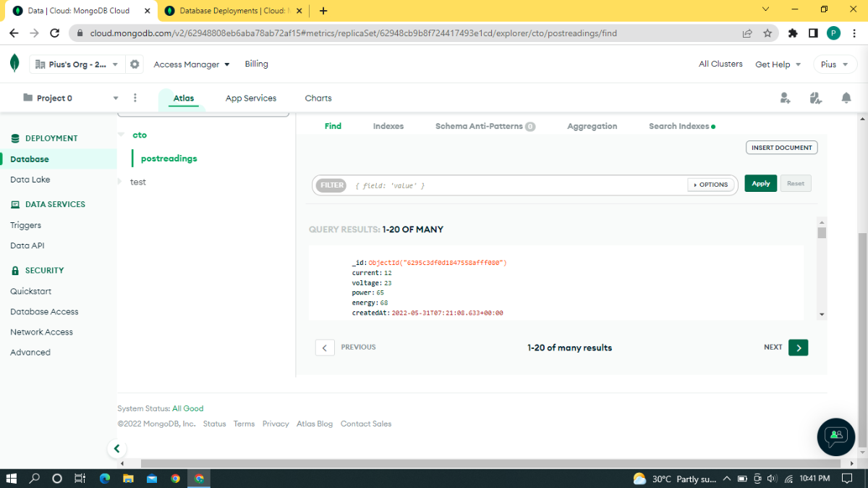The height and width of the screenshot is (488, 868).
Task: Open Data API in the sidebar
Action: click(x=27, y=245)
